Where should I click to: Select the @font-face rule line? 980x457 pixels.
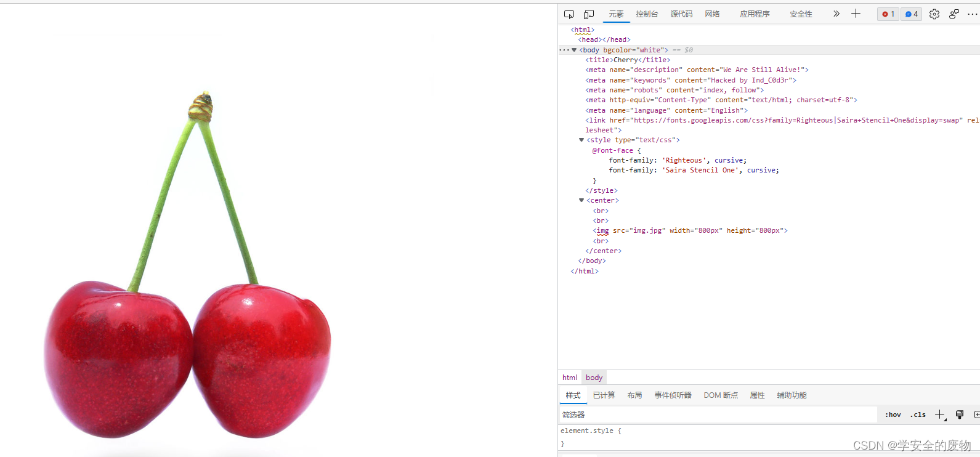pyautogui.click(x=617, y=150)
